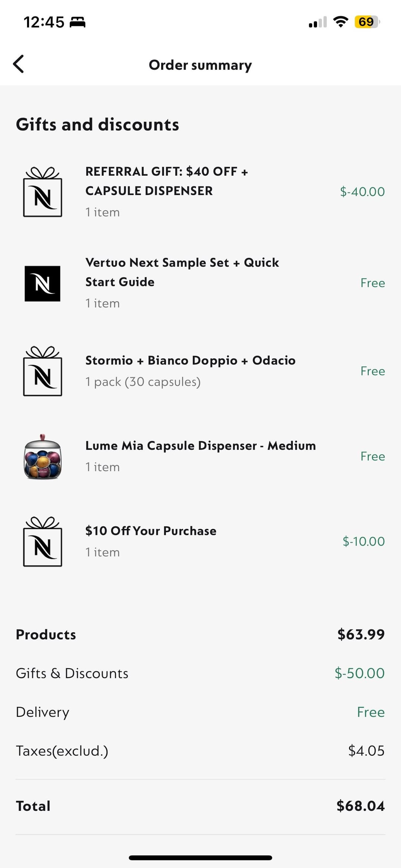Tap the $10 Off gift icon
The width and height of the screenshot is (401, 868).
coord(43,542)
